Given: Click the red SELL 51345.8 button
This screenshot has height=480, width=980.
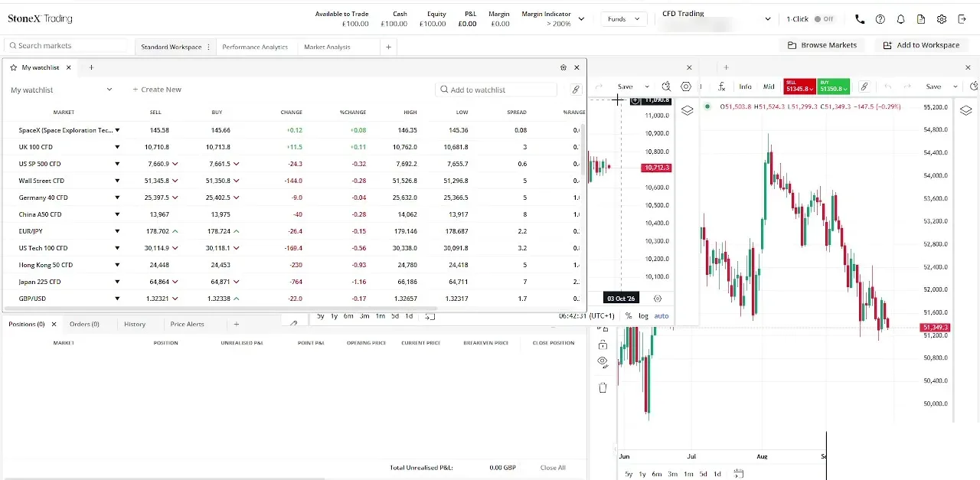Looking at the screenshot, I should pos(799,87).
